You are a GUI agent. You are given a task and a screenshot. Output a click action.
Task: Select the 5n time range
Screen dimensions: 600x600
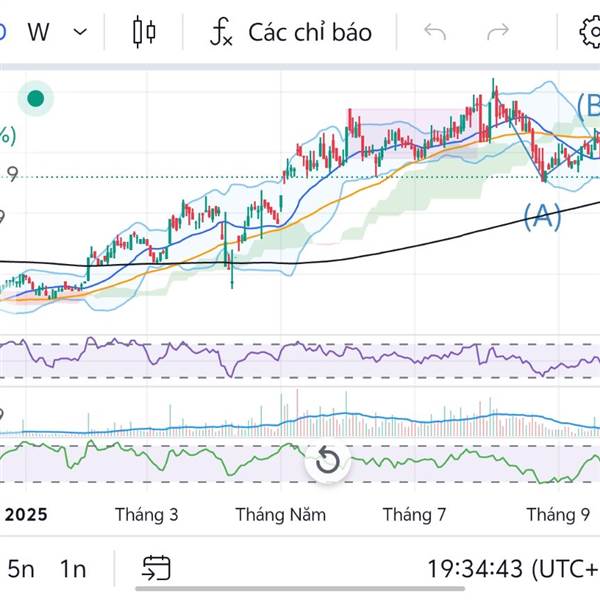click(x=21, y=569)
